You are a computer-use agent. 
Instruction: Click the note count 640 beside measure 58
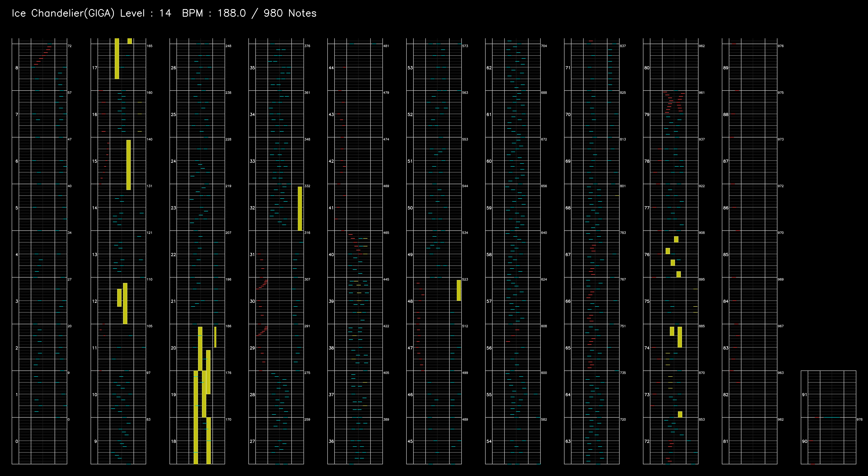543,233
